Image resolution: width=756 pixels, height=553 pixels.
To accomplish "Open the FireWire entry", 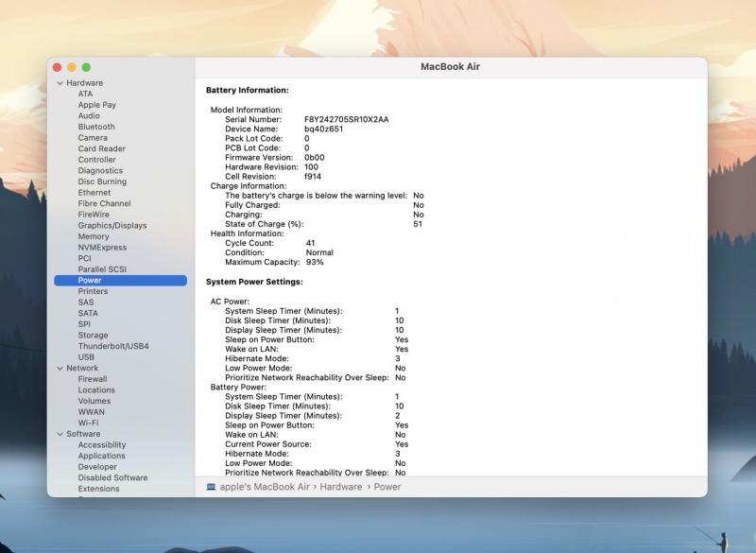I will (x=94, y=215).
